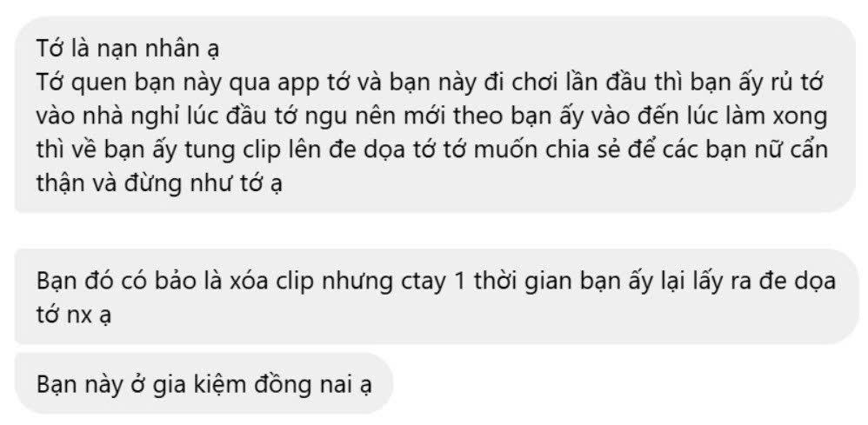Click the word "ctay" in the second message

tap(423, 282)
